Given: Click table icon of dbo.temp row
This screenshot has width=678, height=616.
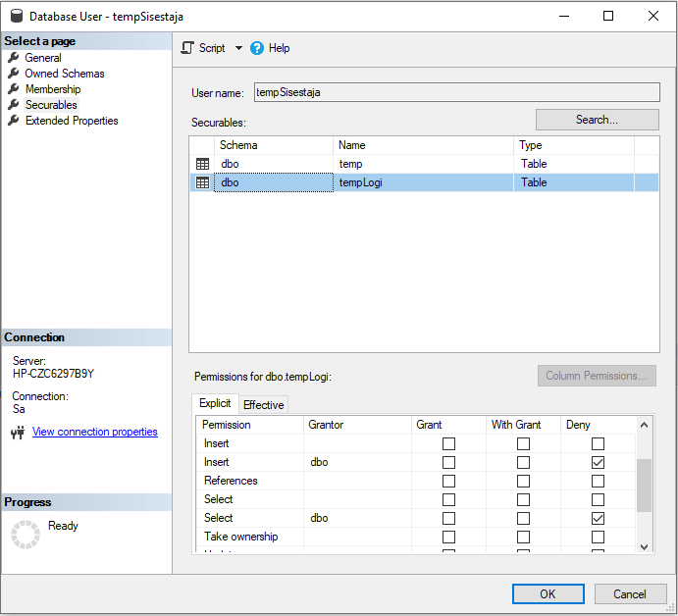Looking at the screenshot, I should tap(203, 164).
